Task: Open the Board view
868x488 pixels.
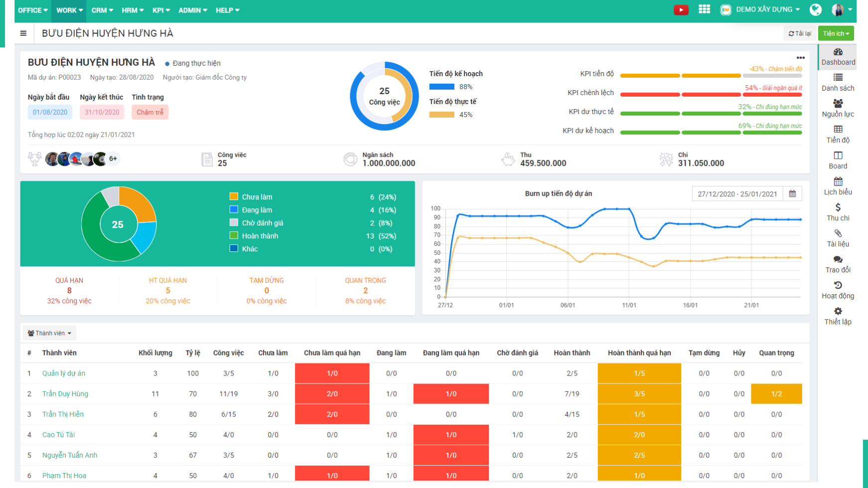Action: tap(838, 160)
